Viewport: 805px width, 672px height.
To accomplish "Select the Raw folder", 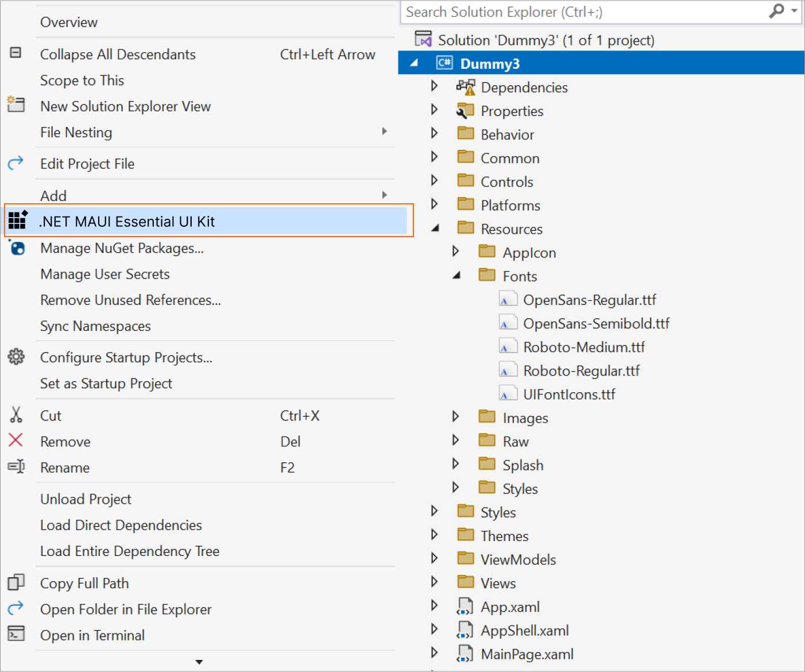I will tap(516, 441).
